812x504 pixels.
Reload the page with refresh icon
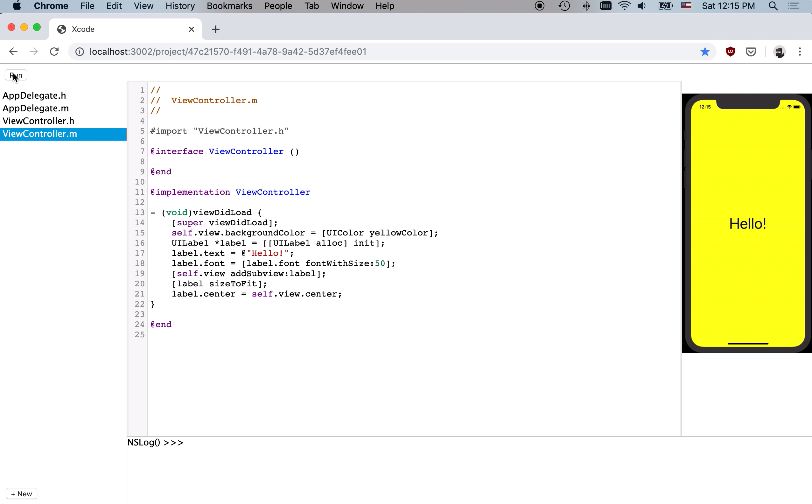pyautogui.click(x=54, y=52)
